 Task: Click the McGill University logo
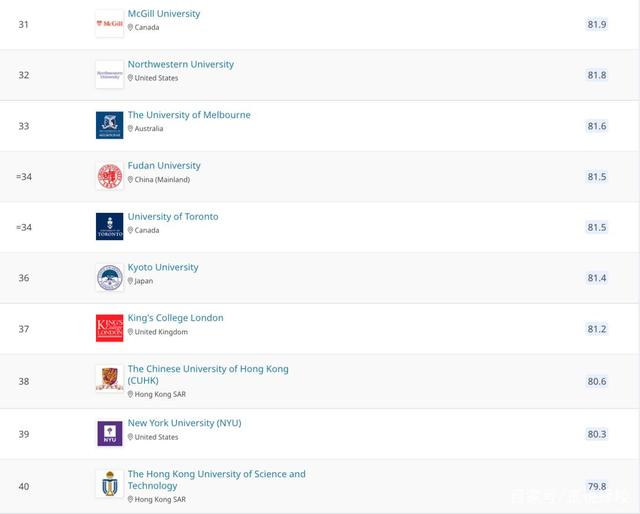109,24
